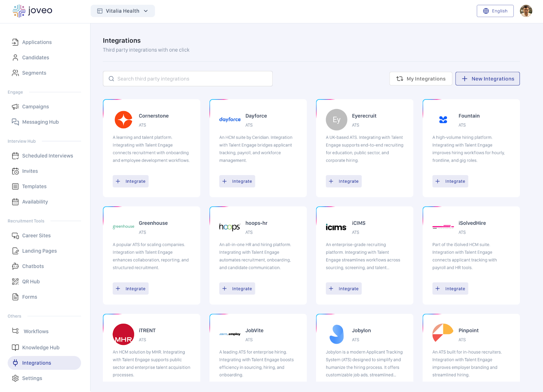Click Integrate on the Fountain card
The height and width of the screenshot is (392, 543).
450,181
